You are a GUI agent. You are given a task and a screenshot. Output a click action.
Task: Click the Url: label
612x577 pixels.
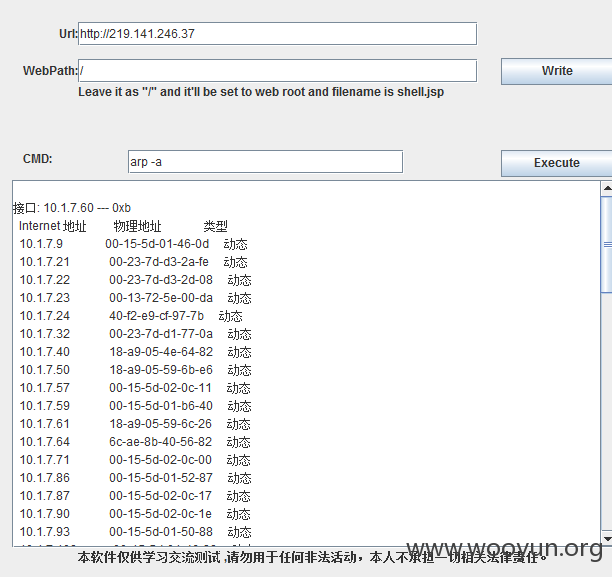pos(68,34)
